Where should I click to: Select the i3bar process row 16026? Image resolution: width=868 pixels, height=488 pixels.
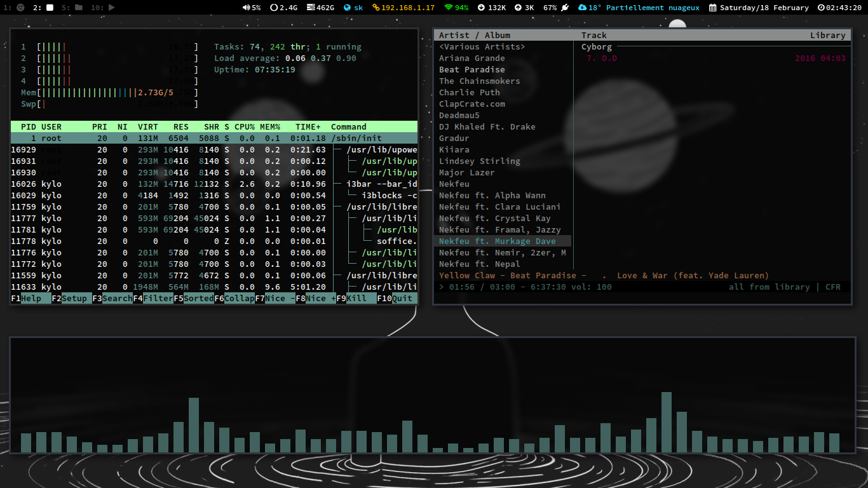point(214,184)
